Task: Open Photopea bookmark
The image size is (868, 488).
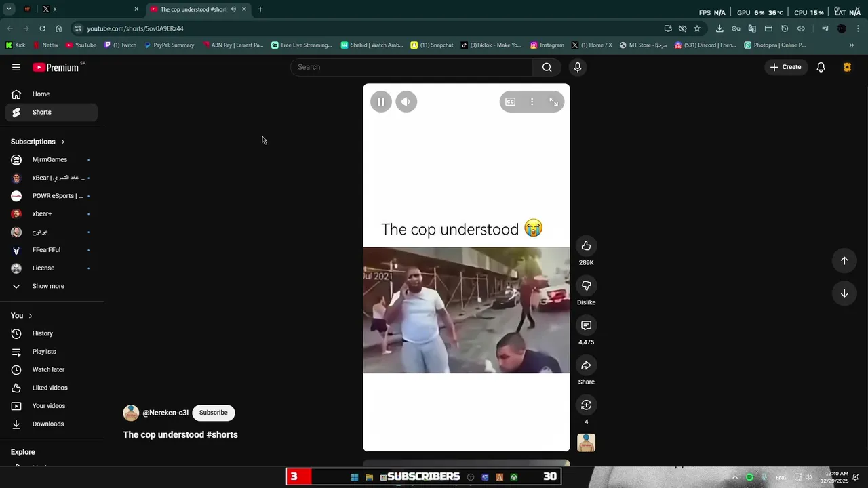Action: pos(774,45)
